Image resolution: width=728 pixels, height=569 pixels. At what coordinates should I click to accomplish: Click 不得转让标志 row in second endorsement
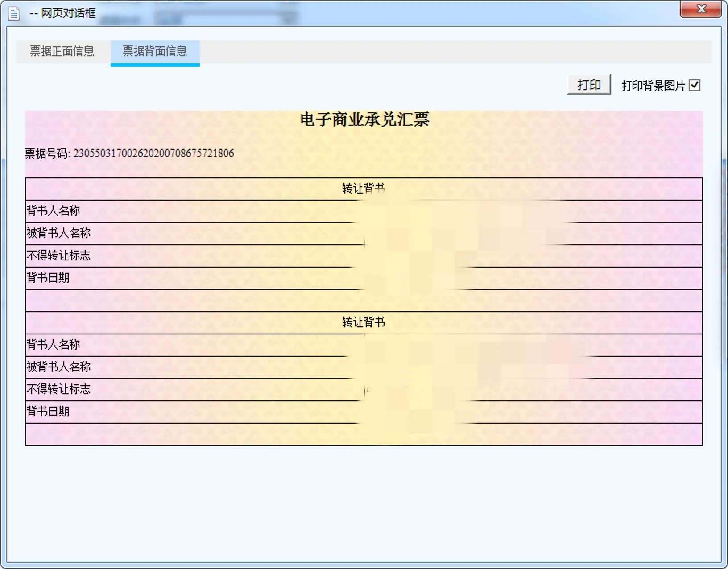click(59, 389)
